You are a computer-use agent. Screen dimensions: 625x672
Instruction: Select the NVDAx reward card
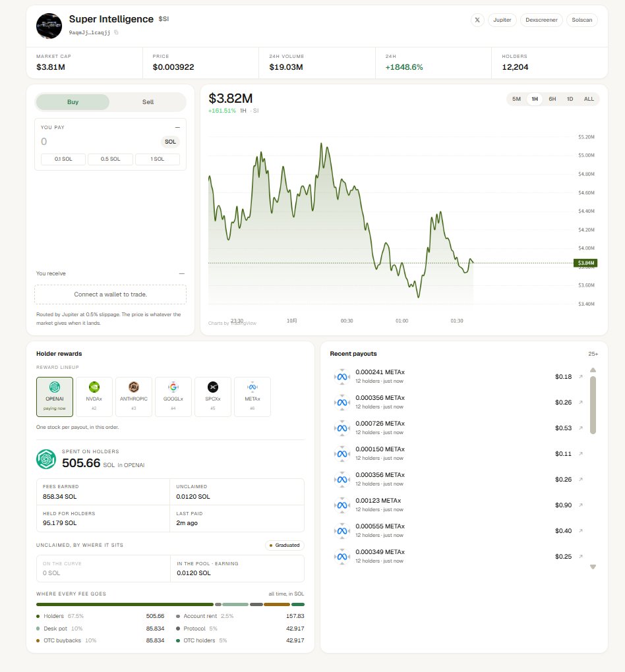(94, 397)
